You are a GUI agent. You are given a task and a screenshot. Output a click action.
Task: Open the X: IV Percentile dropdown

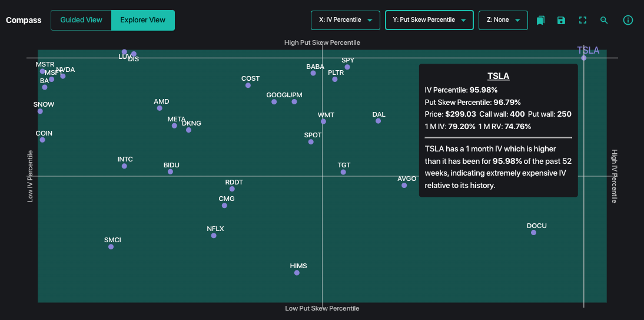pyautogui.click(x=346, y=20)
